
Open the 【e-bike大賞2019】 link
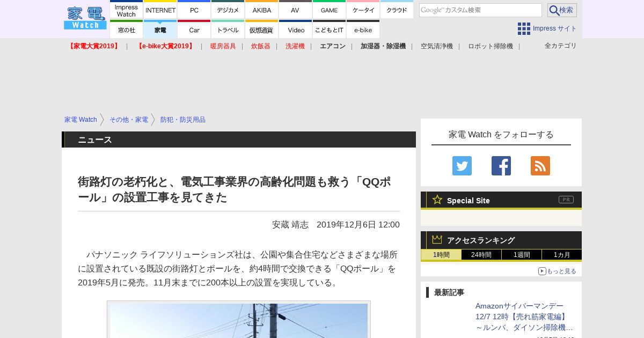click(x=165, y=46)
